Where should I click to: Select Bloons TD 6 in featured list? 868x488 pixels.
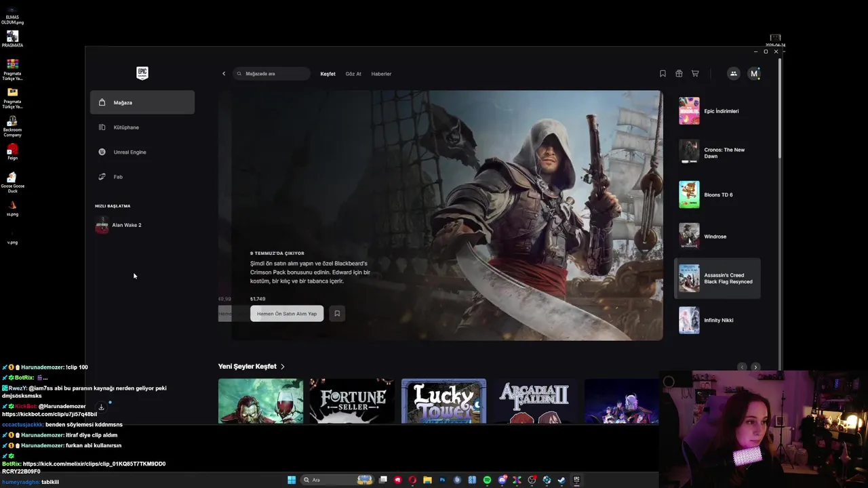717,195
